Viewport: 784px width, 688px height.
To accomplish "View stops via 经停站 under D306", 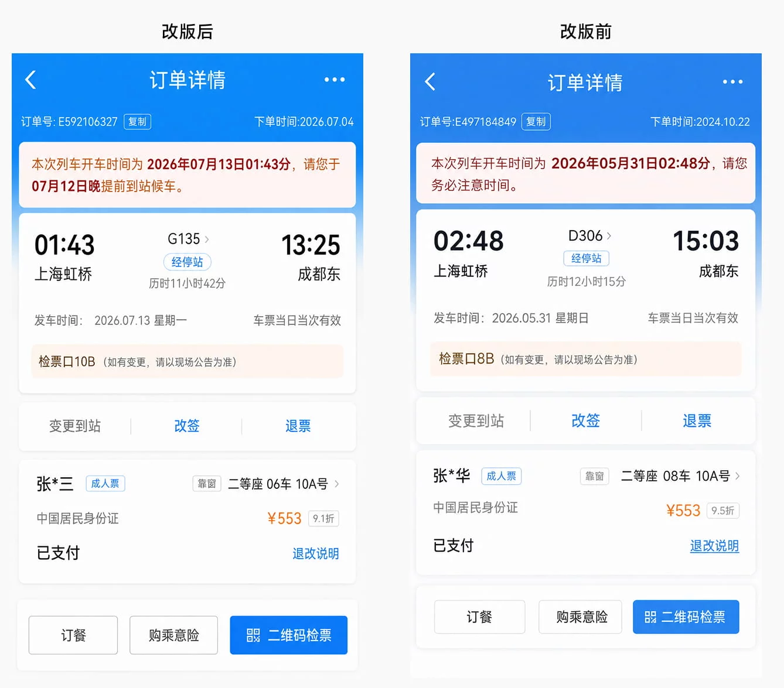I will tap(587, 258).
